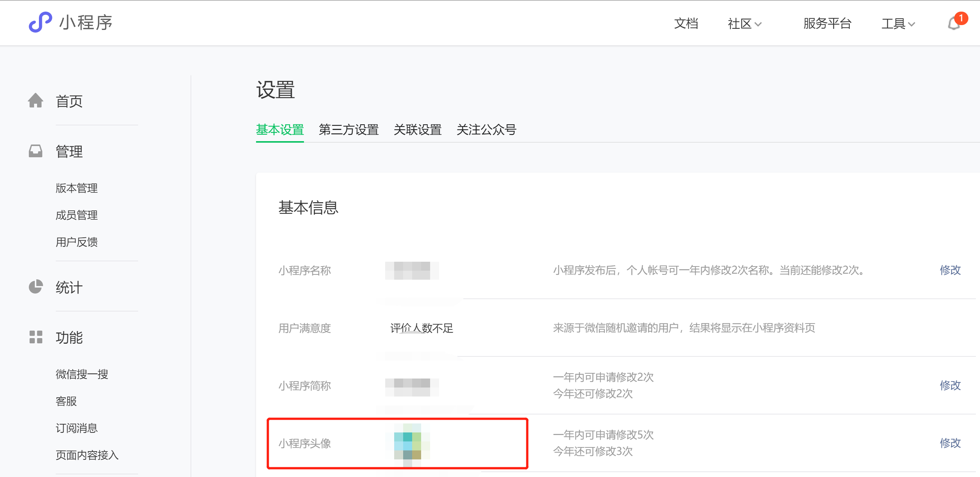Open the 服务平台 link
The height and width of the screenshot is (477, 980).
(x=827, y=24)
